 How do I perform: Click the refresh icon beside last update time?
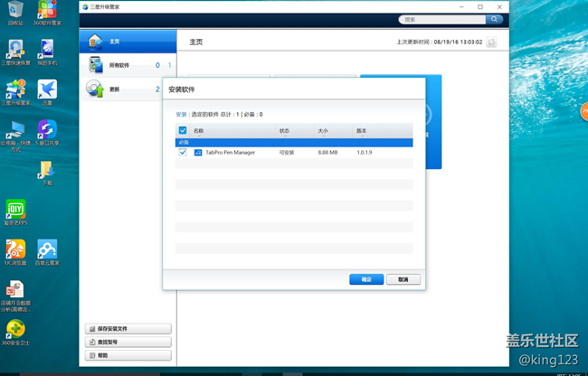(x=492, y=42)
